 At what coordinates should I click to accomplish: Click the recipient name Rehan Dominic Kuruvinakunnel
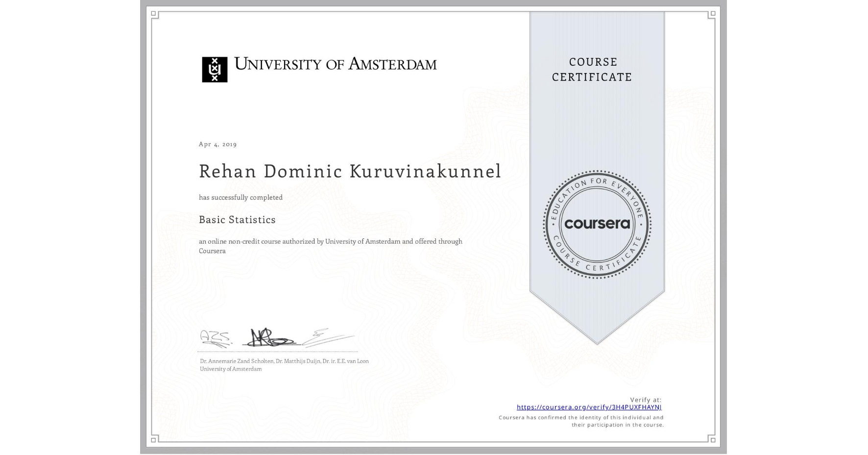click(x=349, y=172)
